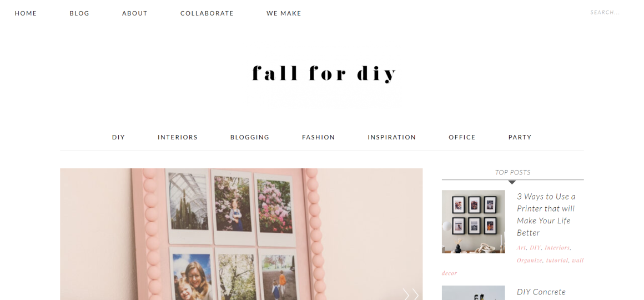Advance the slider with the double-chevron arrow

point(410,294)
